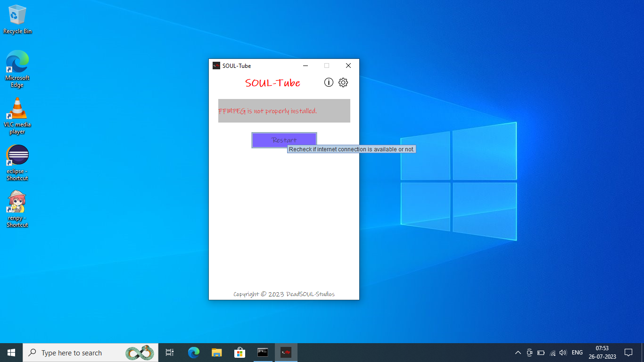Open Task View

[x=169, y=352]
